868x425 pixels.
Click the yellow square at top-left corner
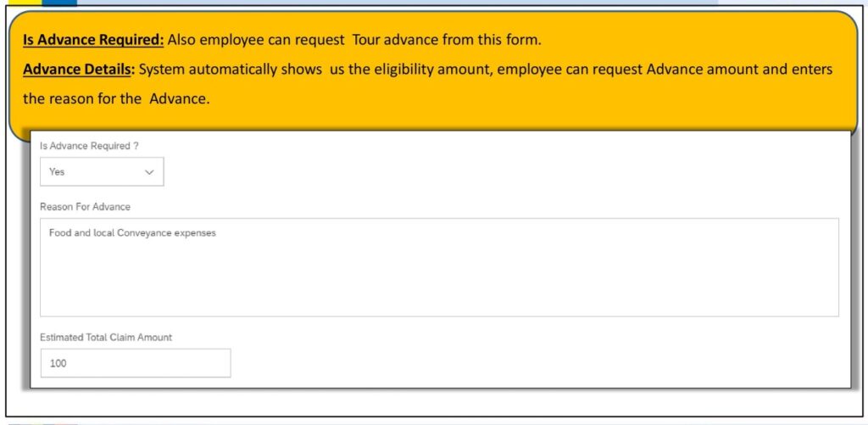(x=25, y=3)
